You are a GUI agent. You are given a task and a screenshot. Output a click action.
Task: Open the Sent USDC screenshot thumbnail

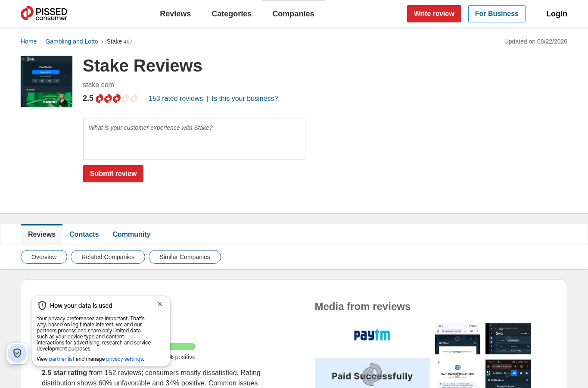point(457,374)
